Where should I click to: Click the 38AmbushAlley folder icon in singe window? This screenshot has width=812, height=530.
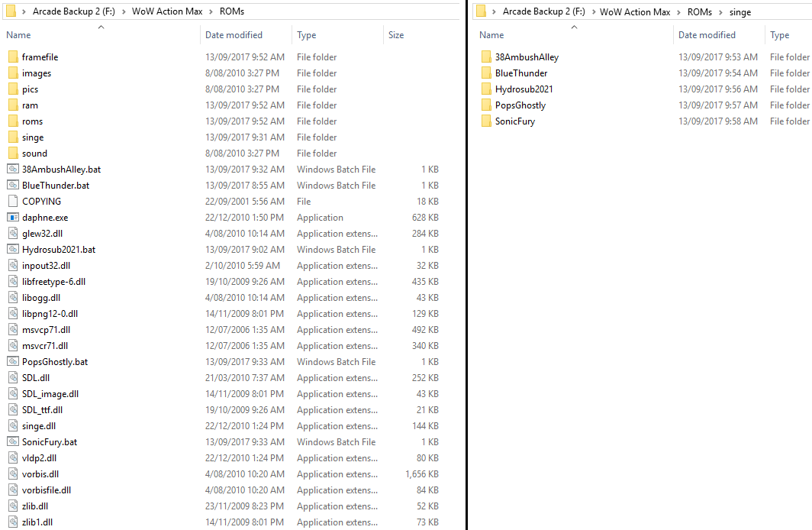485,57
